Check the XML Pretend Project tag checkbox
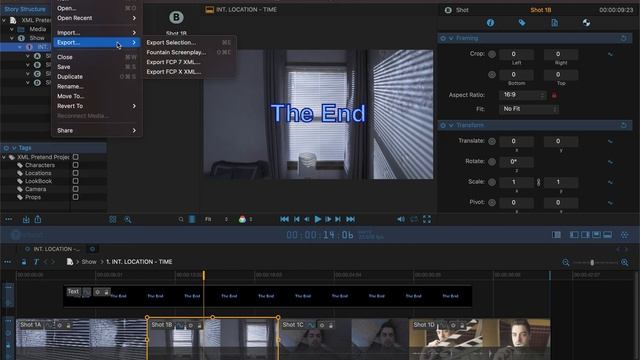The height and width of the screenshot is (360, 640). [76, 157]
